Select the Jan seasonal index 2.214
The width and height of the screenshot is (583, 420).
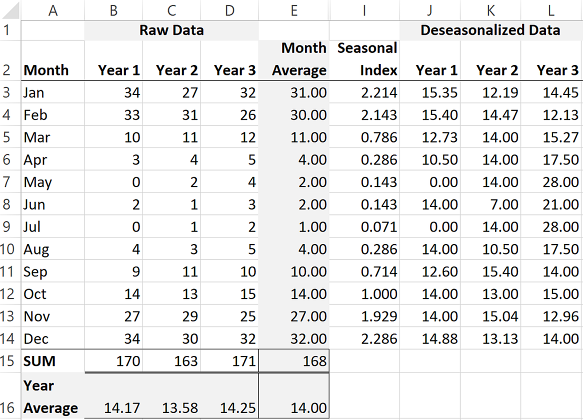[x=364, y=92]
